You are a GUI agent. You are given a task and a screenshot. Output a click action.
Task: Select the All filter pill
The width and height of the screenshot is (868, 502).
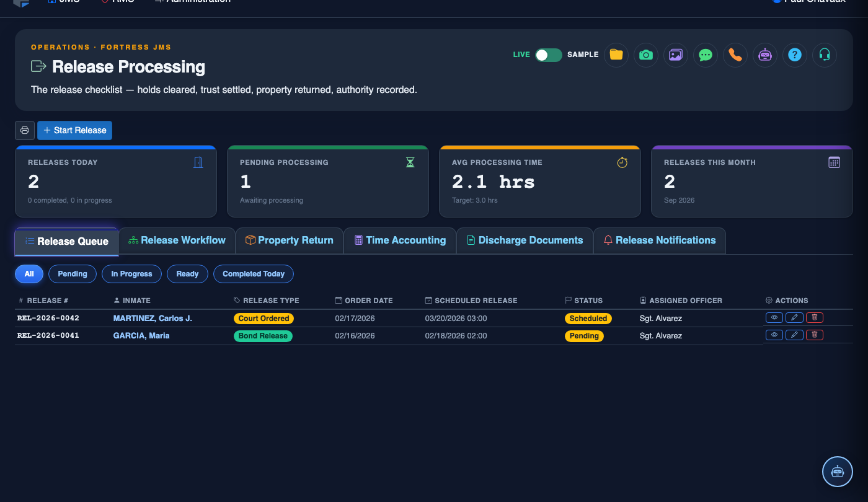coord(29,274)
